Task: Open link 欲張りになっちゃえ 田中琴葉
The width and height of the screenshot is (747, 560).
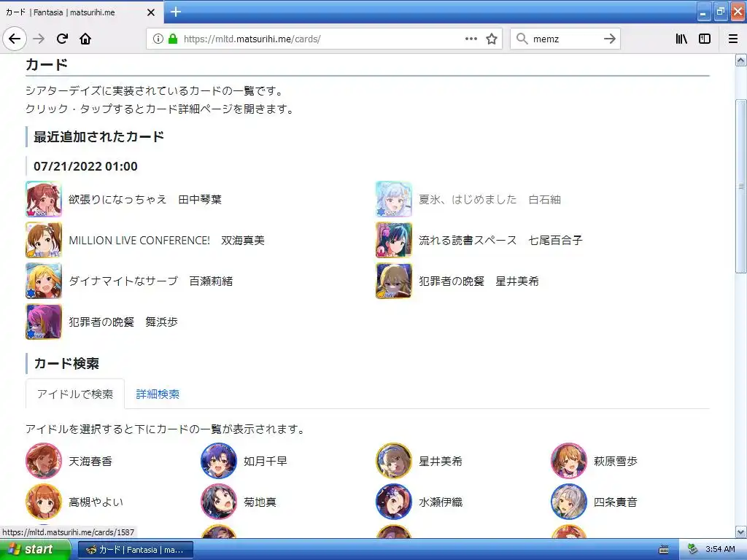Action: pyautogui.click(x=145, y=200)
